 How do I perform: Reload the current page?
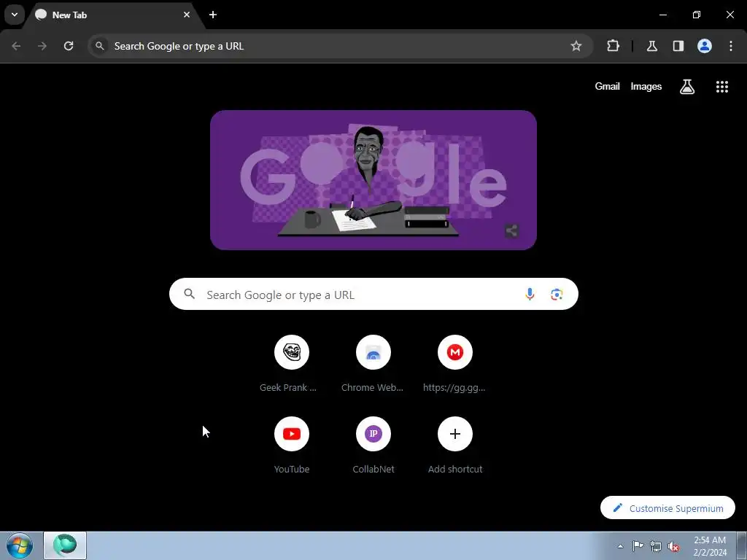tap(69, 46)
